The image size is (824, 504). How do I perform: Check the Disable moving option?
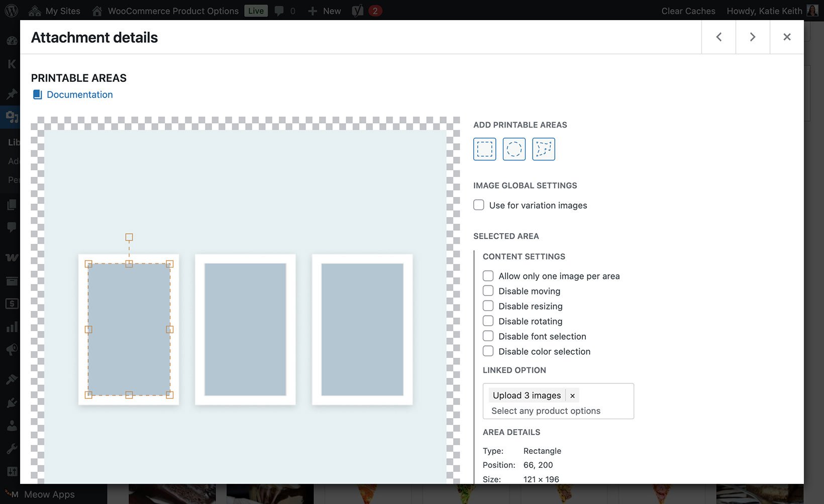pos(488,290)
